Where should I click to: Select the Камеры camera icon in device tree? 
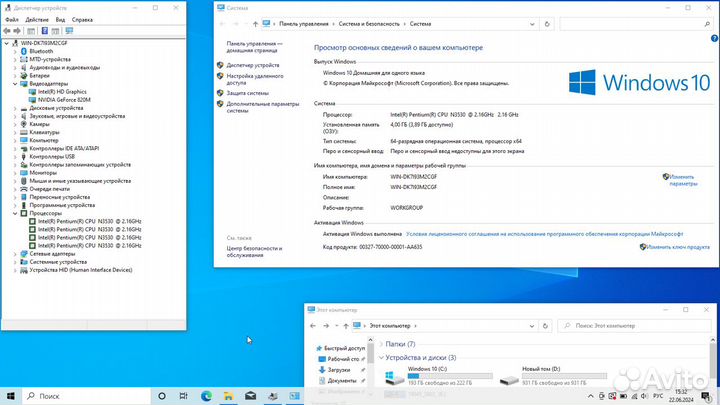[24, 124]
